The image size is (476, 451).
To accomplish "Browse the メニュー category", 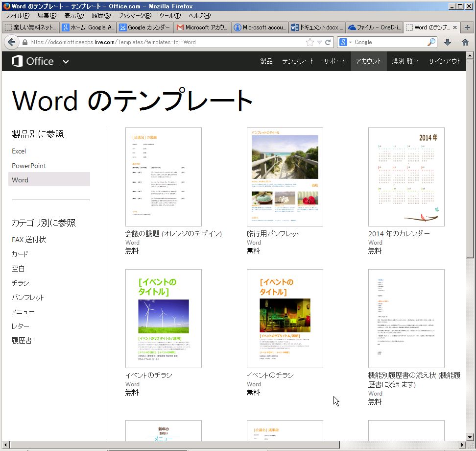I will click(x=23, y=311).
